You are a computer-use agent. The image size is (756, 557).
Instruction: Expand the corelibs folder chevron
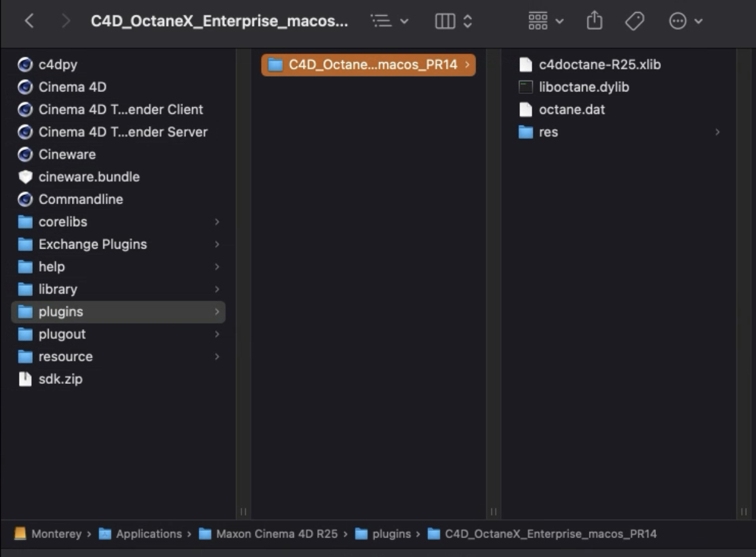coord(216,222)
